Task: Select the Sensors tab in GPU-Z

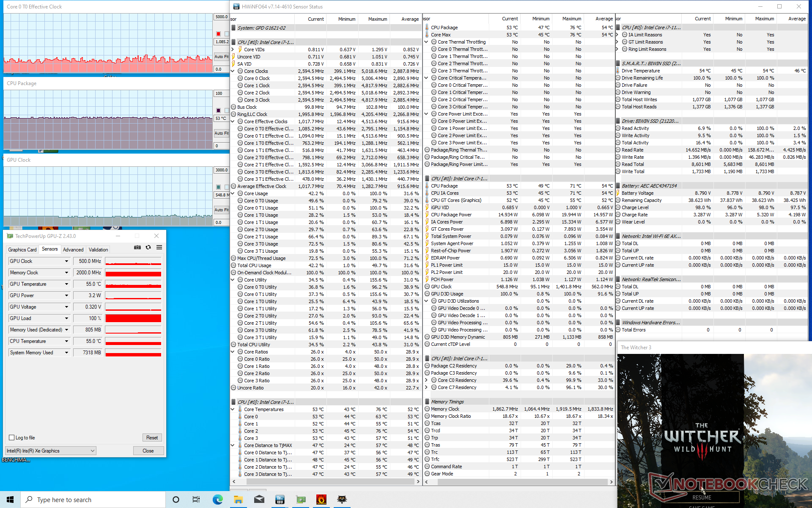Action: [50, 249]
